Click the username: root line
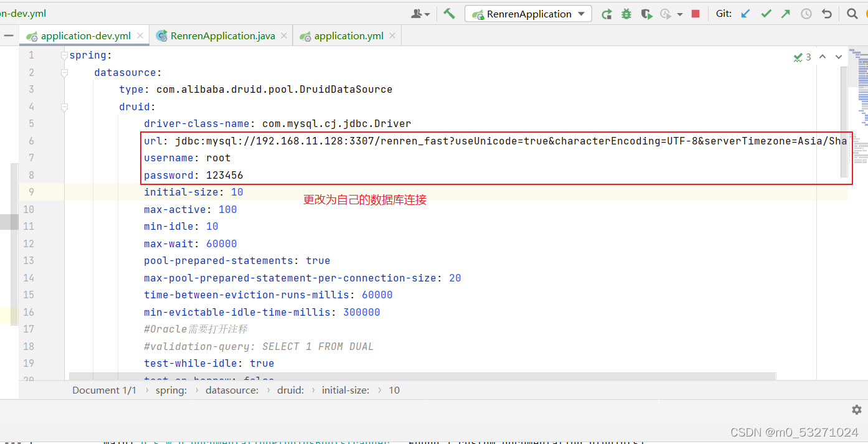The image size is (868, 444). click(187, 158)
